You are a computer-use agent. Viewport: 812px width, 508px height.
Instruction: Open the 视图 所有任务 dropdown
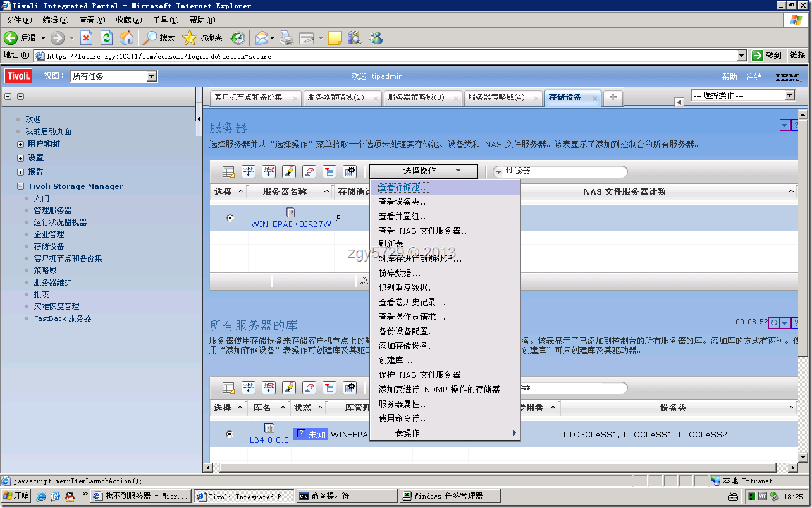click(x=114, y=76)
